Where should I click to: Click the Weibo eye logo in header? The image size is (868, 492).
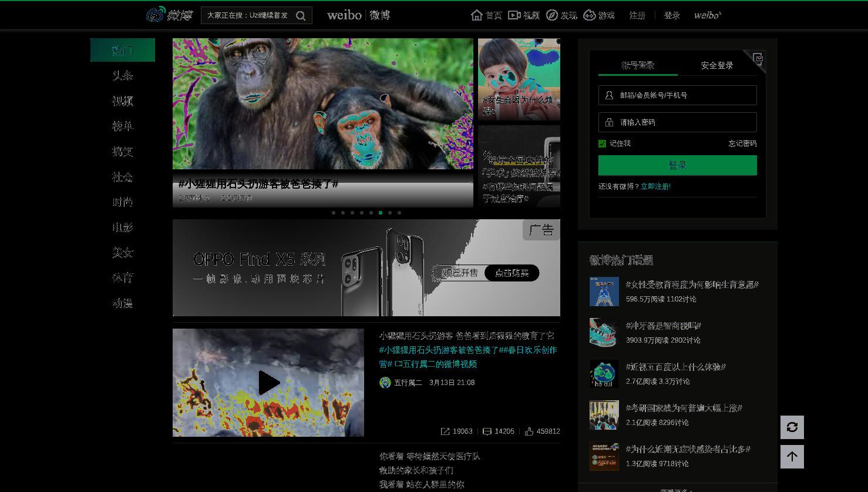pyautogui.click(x=156, y=15)
